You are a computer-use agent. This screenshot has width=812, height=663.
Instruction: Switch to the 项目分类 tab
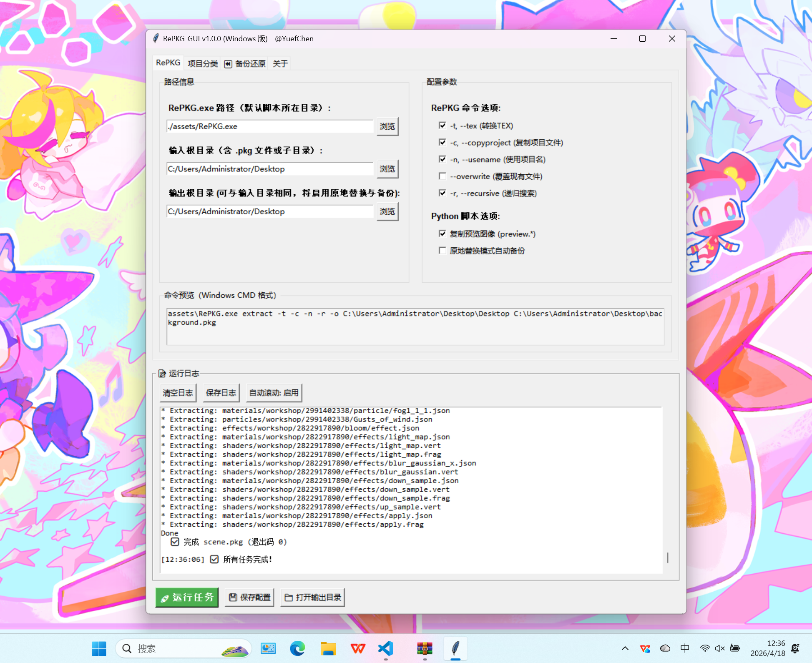point(203,63)
